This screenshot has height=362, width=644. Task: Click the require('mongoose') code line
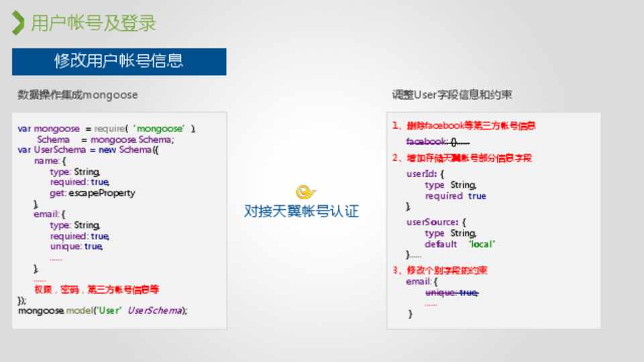click(x=107, y=128)
